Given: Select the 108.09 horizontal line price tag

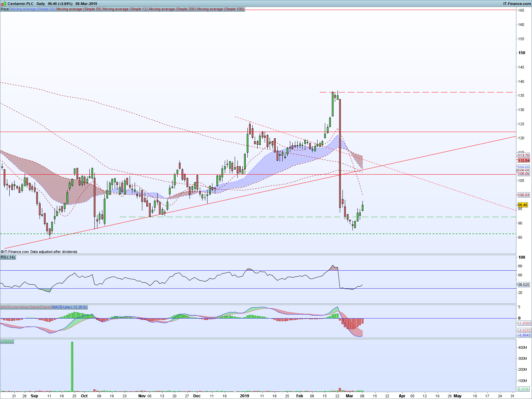Looking at the screenshot, I should pos(524,174).
